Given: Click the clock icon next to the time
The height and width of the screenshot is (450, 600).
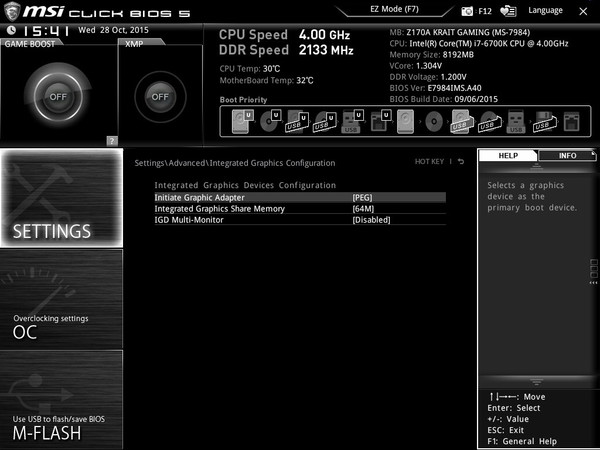Looking at the screenshot, I should click(11, 30).
